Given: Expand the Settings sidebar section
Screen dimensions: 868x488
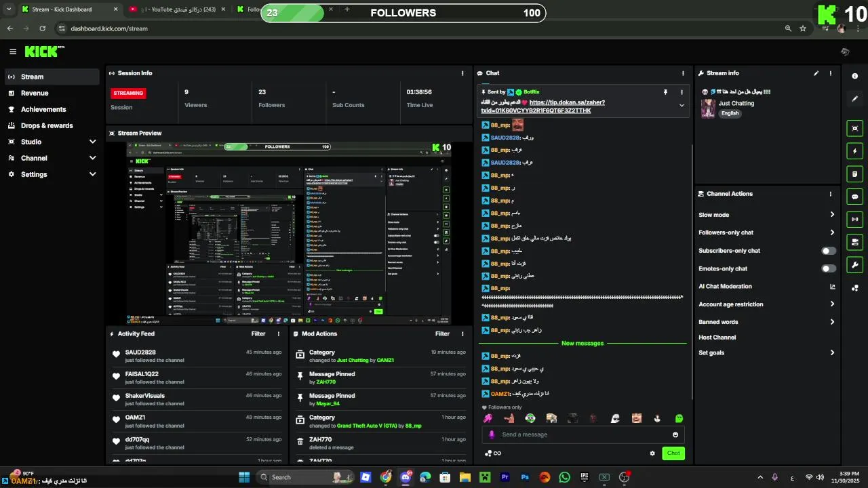Looking at the screenshot, I should click(x=93, y=174).
